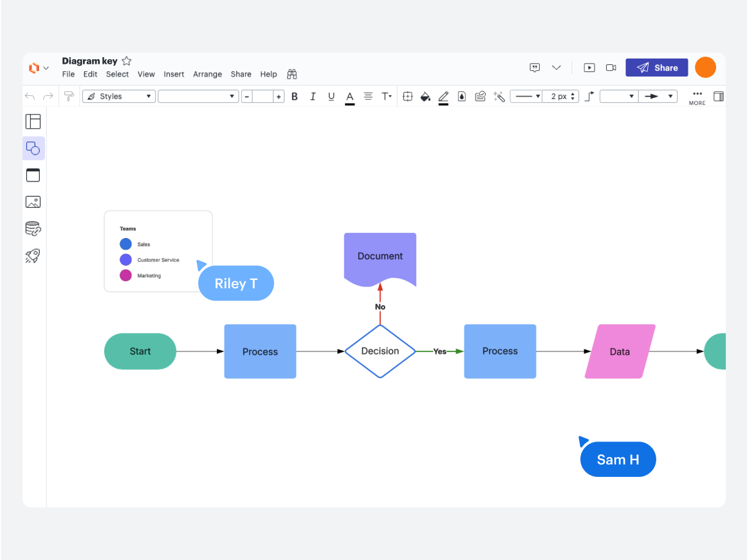Open the Shapes panel in left sidebar
Screen dimensions: 747x560
point(33,148)
